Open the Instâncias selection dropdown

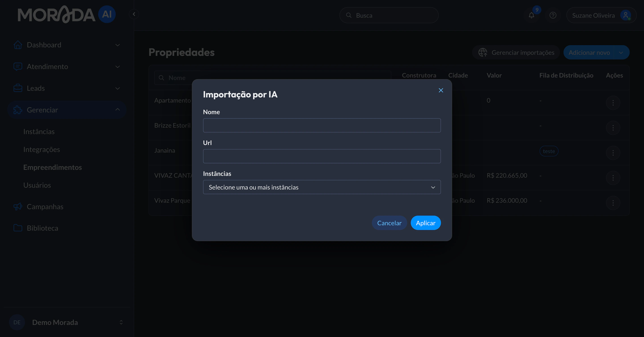[322, 187]
